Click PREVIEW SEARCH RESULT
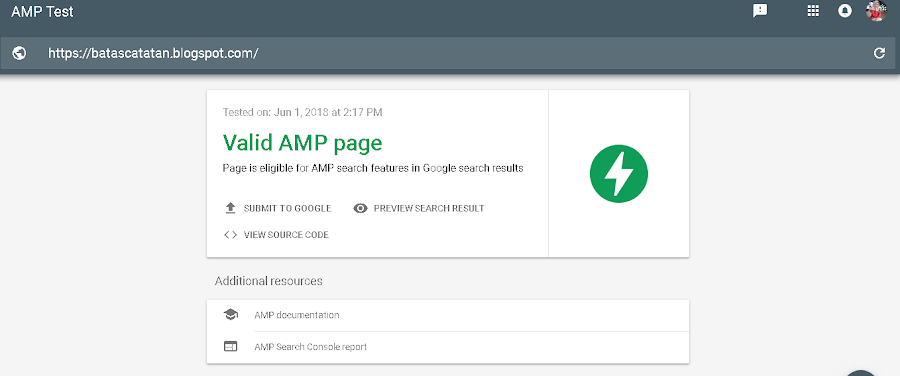The width and height of the screenshot is (900, 376). click(429, 208)
